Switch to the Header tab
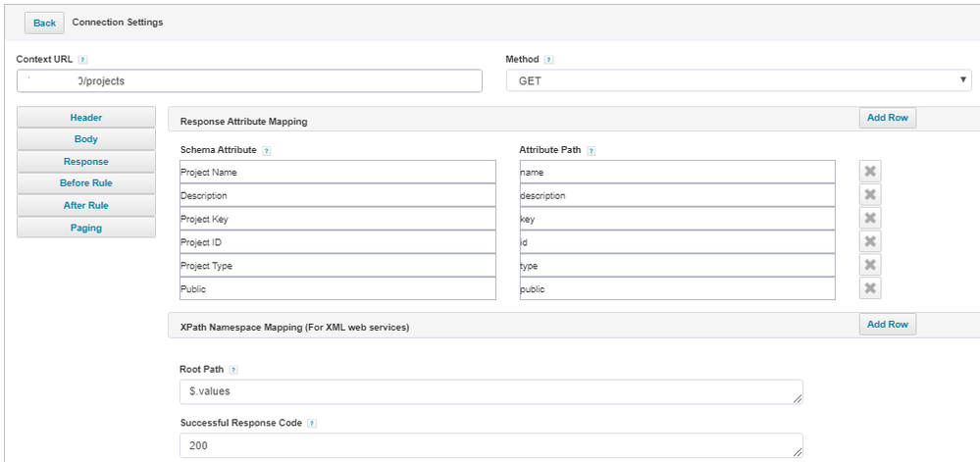The image size is (980, 462). 86,118
